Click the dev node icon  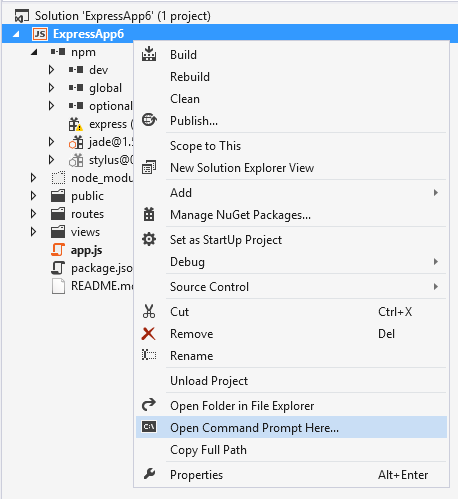pos(76,70)
